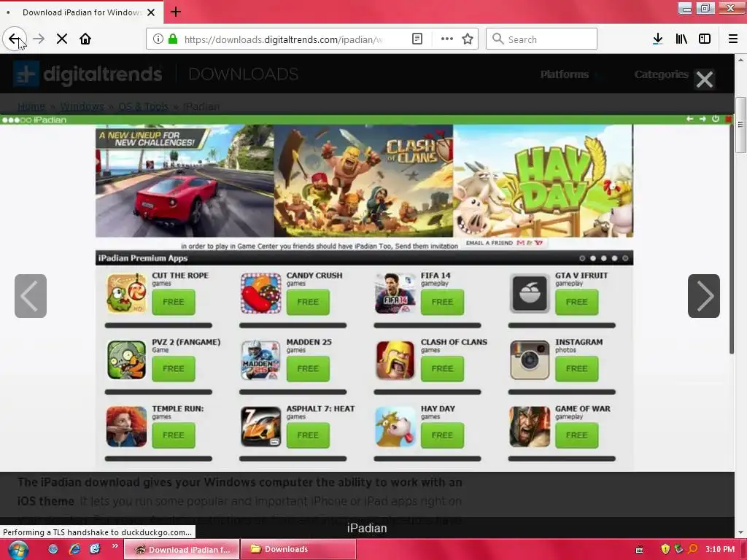This screenshot has width=747, height=560.
Task: Click the taskbar clock 3:10 PM
Action: 720,549
